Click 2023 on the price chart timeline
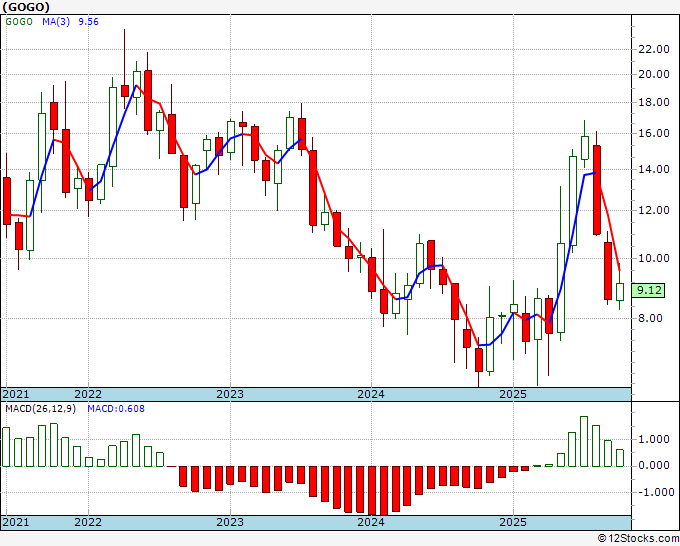 pyautogui.click(x=230, y=394)
